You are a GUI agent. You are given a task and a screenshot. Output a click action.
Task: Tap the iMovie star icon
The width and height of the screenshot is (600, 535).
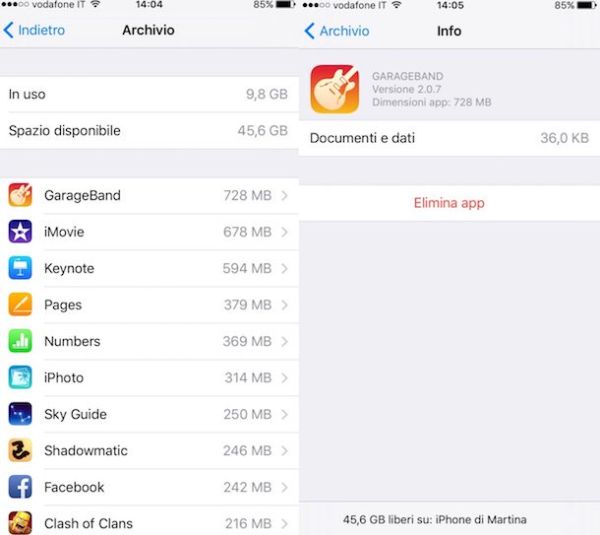[x=20, y=232]
